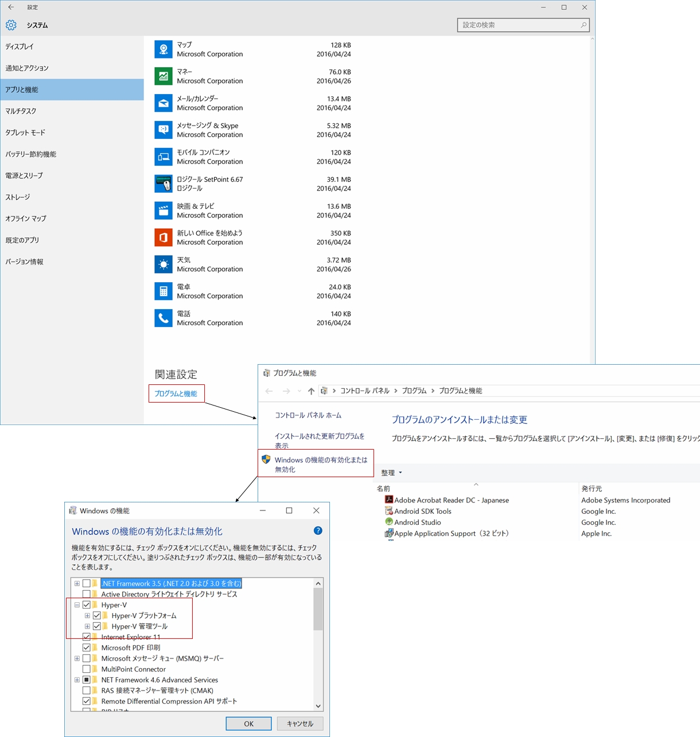Select タブレット モード in the sidebar

[72, 132]
